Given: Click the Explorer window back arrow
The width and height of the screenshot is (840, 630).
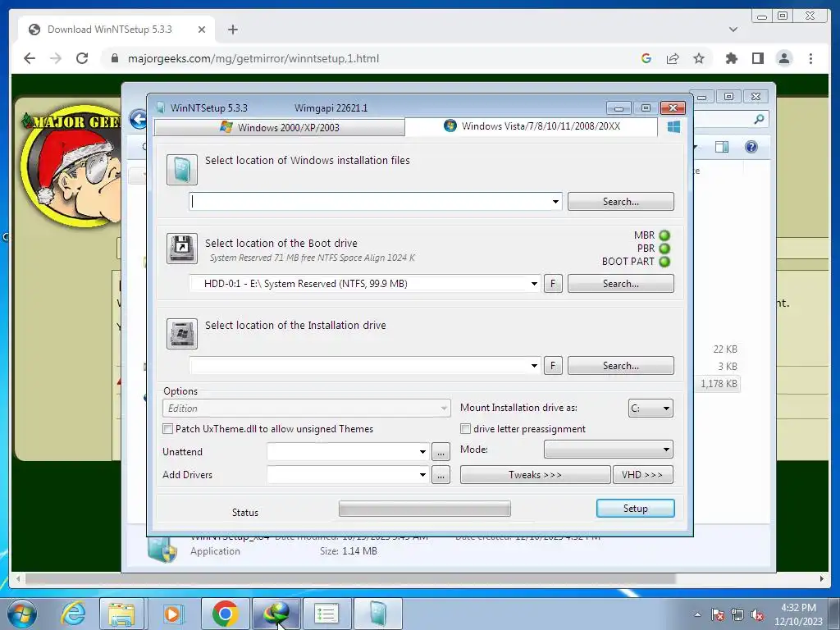Looking at the screenshot, I should [138, 119].
